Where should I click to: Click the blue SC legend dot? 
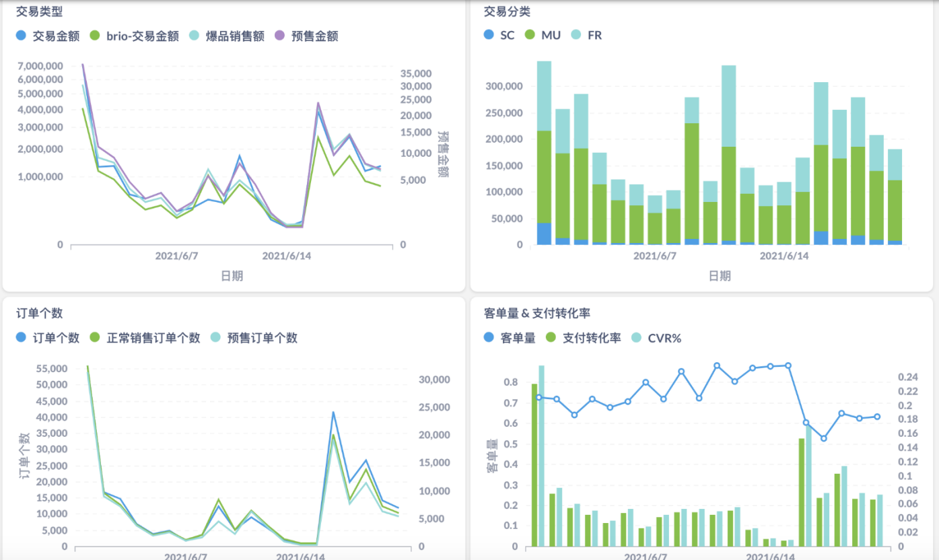(489, 35)
